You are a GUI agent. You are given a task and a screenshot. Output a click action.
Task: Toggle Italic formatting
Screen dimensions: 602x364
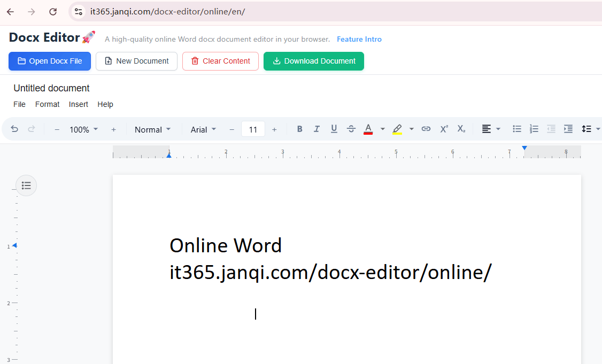317,129
